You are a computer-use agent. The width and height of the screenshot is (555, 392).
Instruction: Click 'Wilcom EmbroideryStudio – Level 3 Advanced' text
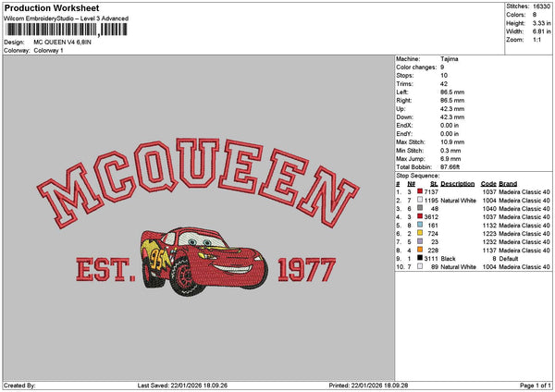click(66, 18)
